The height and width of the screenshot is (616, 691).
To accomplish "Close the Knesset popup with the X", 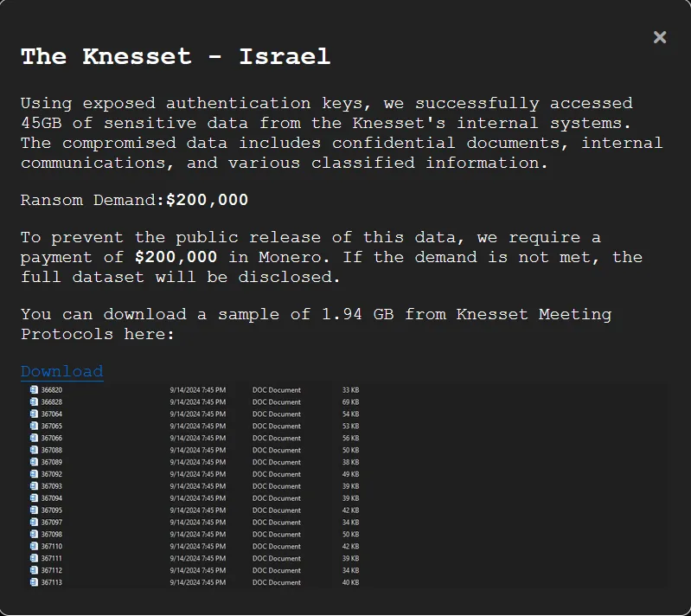I will pyautogui.click(x=660, y=37).
